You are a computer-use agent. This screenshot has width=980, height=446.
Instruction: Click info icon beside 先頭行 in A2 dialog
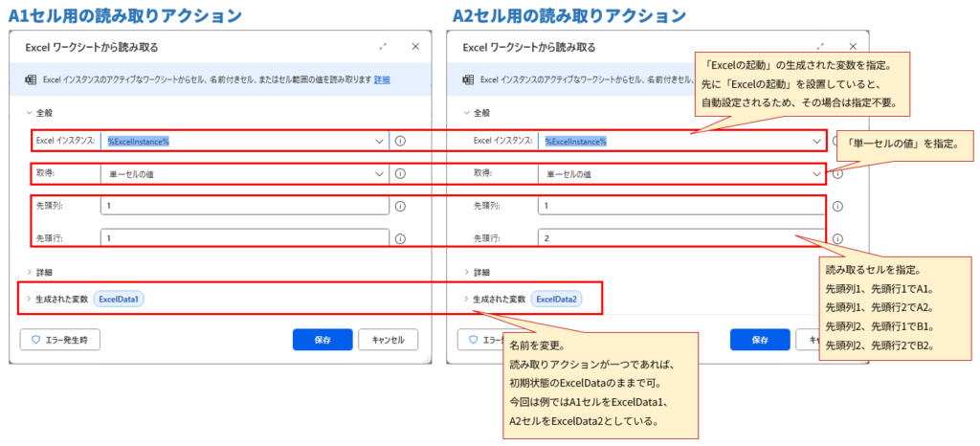(x=838, y=238)
